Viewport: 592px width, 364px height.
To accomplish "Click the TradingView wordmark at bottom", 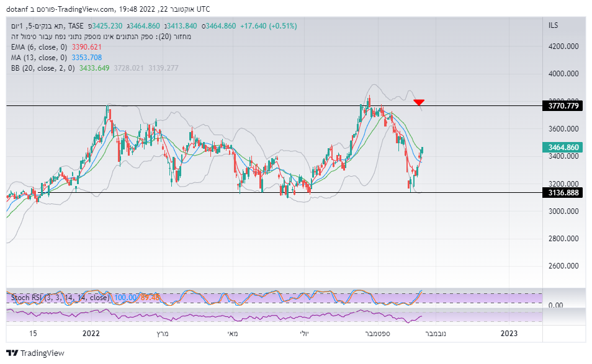I will click(x=42, y=353).
